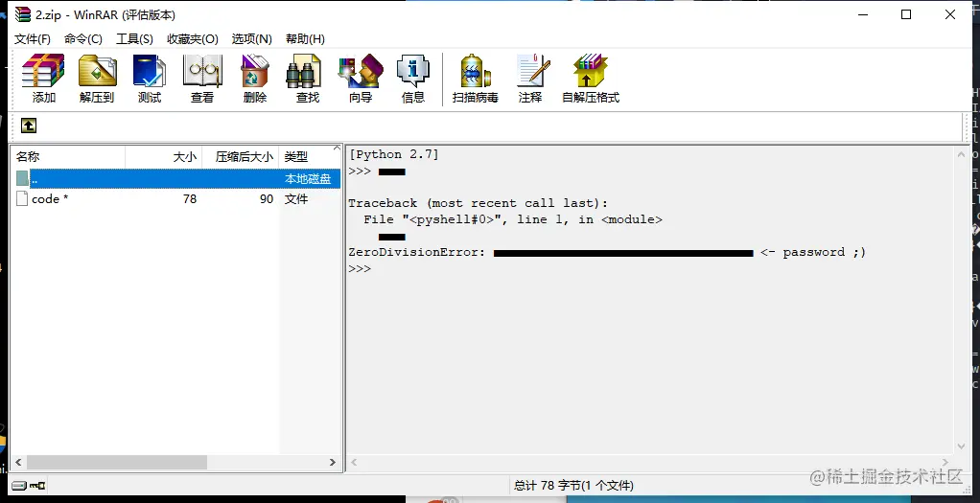Viewport: 980px width, 503px height.
Task: Click the SFX (自解压格式) icon
Action: coord(591,79)
